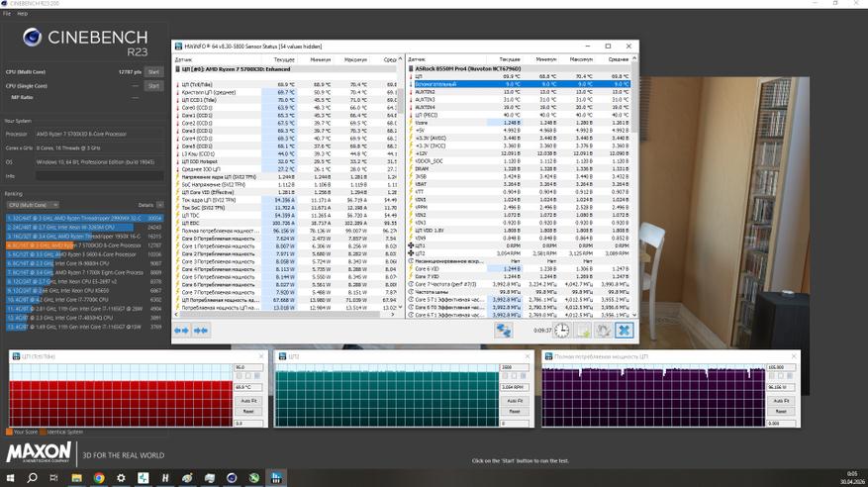868x487 pixels.
Task: Click Reset in the power graph
Action: point(781,411)
